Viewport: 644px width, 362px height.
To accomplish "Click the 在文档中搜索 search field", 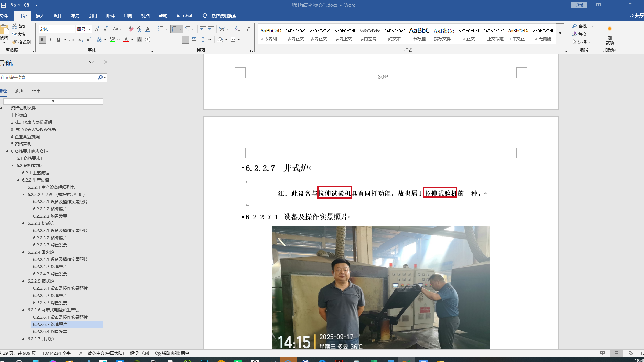I will [48, 77].
